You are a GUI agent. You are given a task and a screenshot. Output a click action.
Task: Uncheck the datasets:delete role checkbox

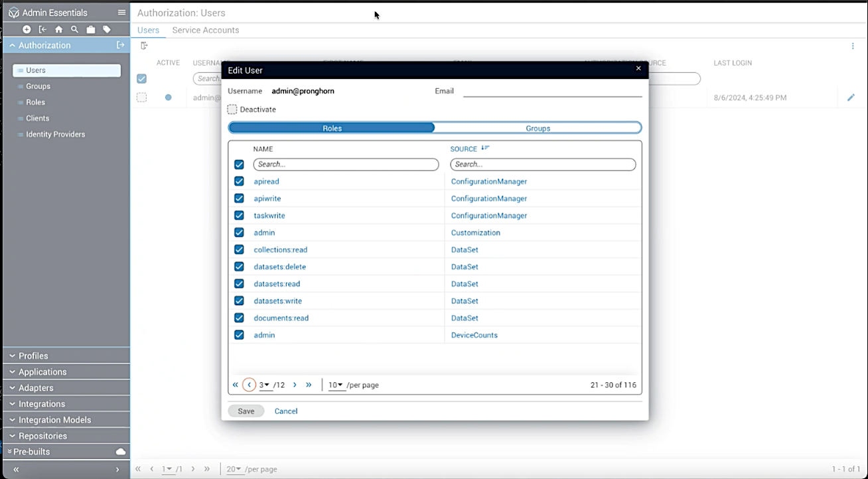(x=239, y=267)
